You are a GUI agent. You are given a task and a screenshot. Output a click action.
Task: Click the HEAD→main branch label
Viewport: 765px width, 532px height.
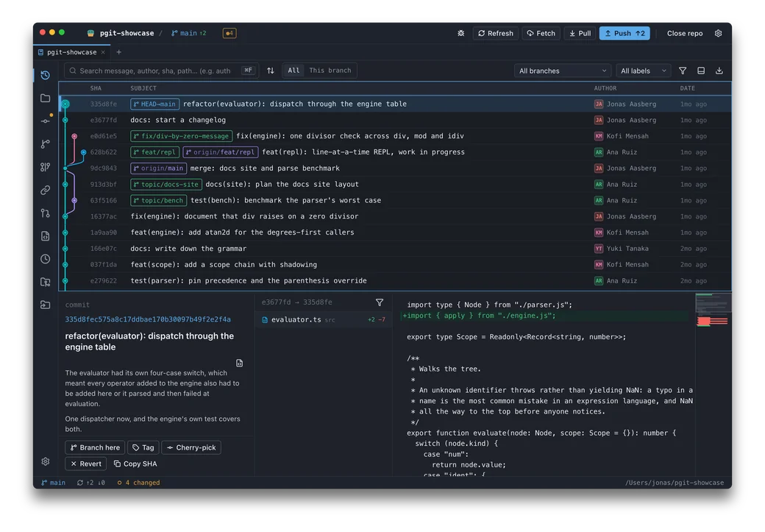coord(154,104)
